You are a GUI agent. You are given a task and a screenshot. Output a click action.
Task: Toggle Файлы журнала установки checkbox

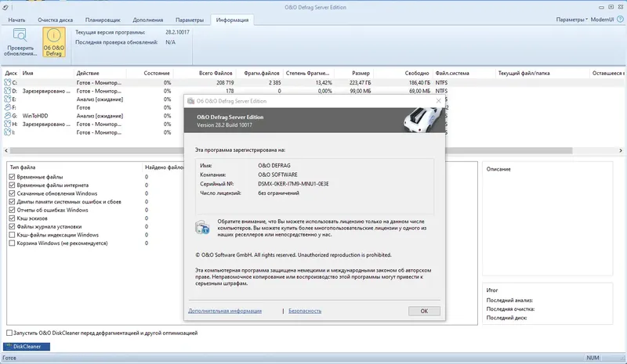[12, 226]
